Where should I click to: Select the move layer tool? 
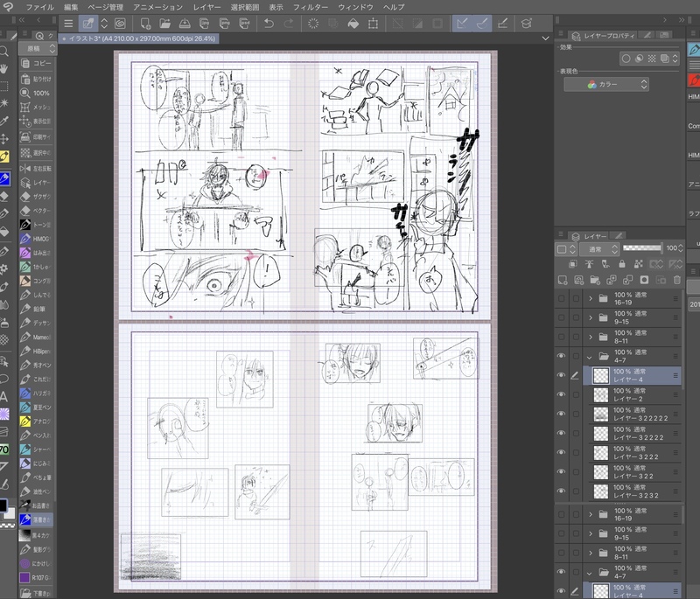4,139
